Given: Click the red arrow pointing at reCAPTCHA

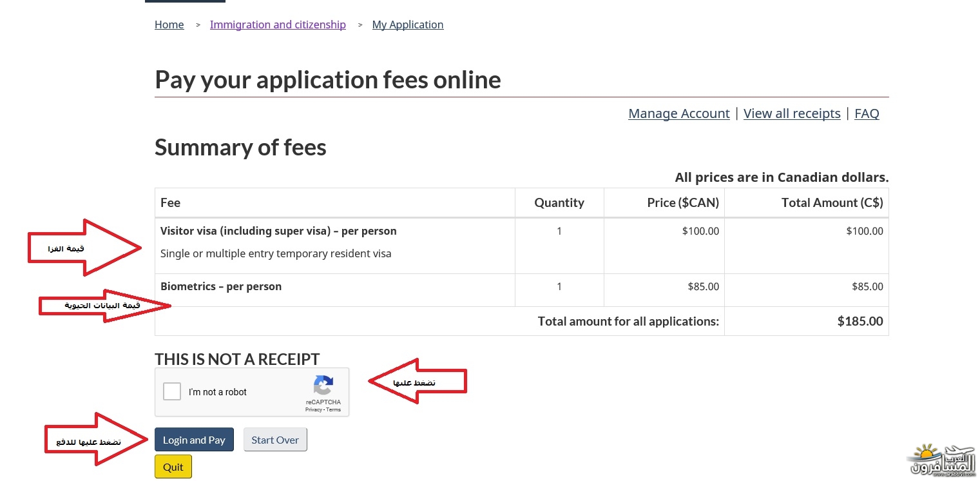Looking at the screenshot, I should pyautogui.click(x=418, y=382).
